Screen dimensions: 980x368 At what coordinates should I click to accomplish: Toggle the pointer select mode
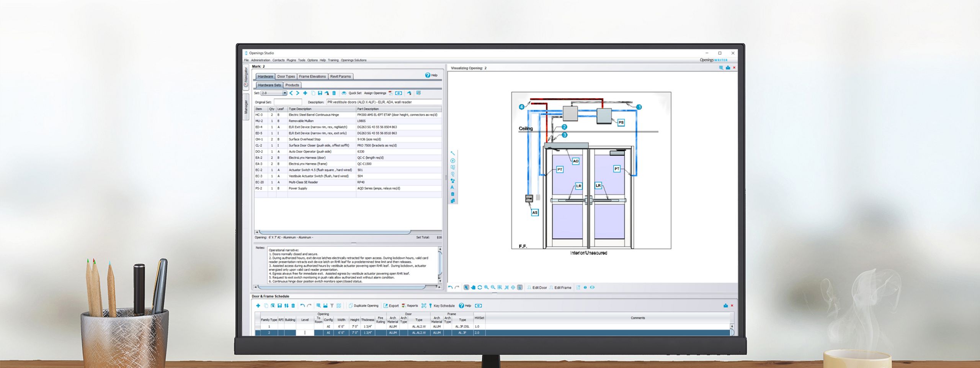tap(466, 287)
